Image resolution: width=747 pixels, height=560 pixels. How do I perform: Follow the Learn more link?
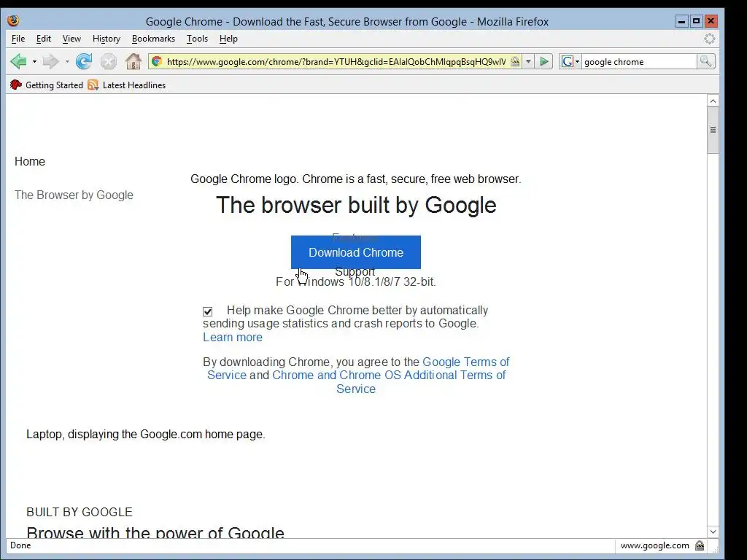click(x=233, y=337)
